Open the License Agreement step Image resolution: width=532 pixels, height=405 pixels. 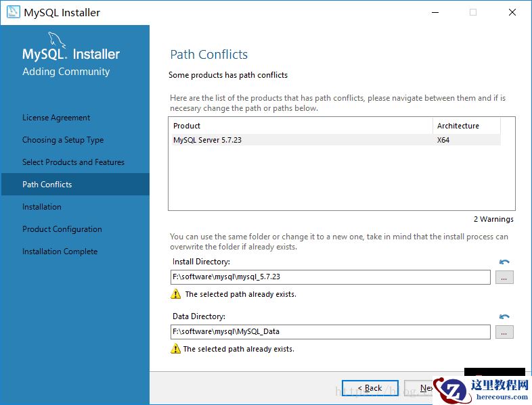[56, 118]
